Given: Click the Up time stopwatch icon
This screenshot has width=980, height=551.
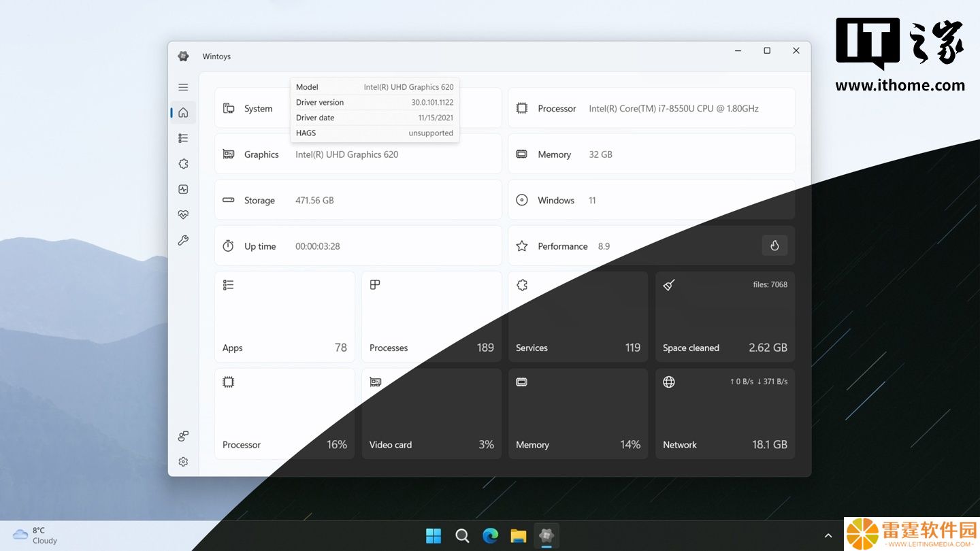Looking at the screenshot, I should pyautogui.click(x=229, y=246).
